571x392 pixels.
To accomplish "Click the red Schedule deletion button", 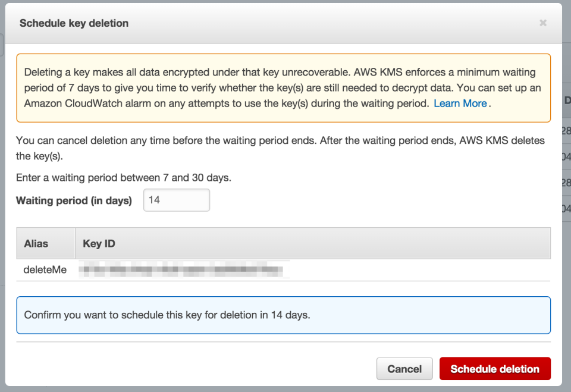I will (x=494, y=369).
